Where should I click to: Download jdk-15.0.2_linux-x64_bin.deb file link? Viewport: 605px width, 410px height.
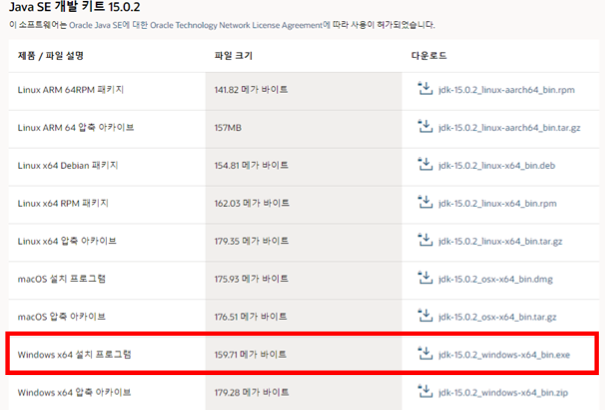coord(497,165)
